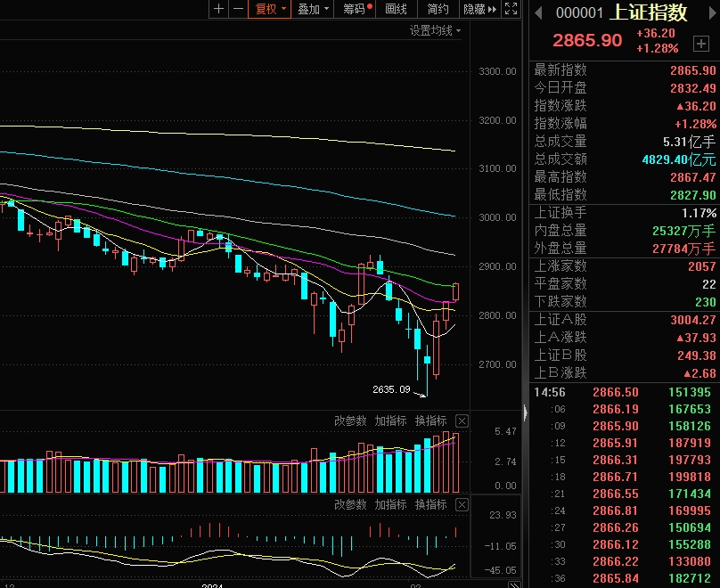Viewport: 720px width, 588px height.
Task: Click 换指标 in the MACD panel
Action: point(431,504)
